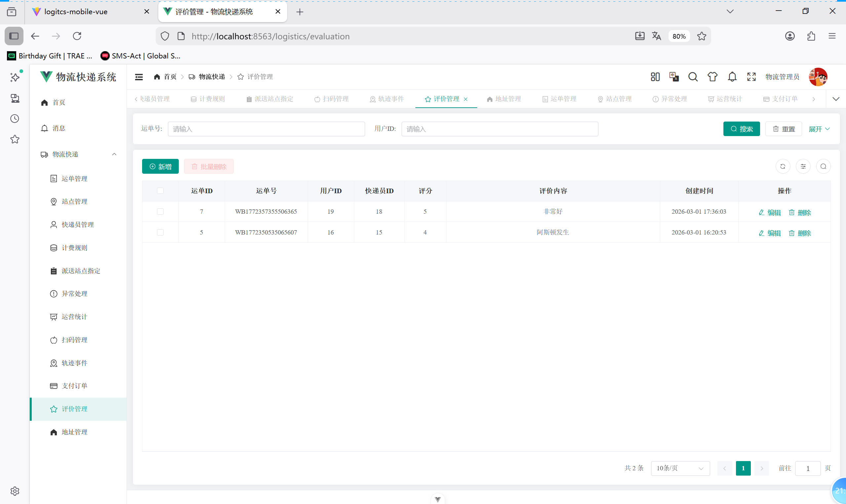
Task: Check the row for waybill WB1772357355506365
Action: (x=160, y=212)
